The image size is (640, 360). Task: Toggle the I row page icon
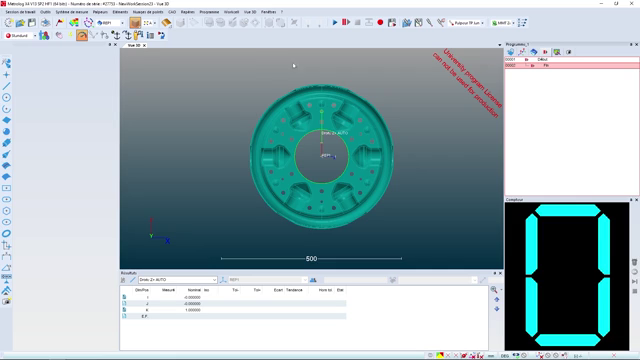124,297
